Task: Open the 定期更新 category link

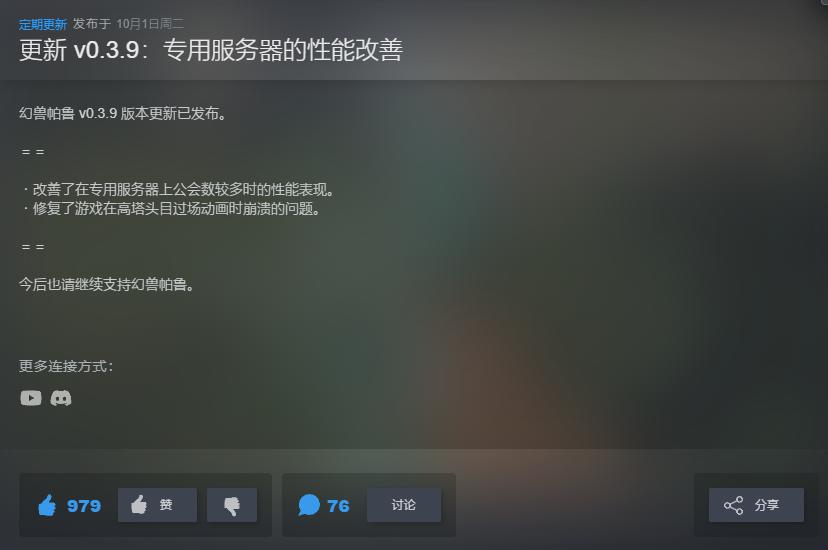Action: point(43,24)
